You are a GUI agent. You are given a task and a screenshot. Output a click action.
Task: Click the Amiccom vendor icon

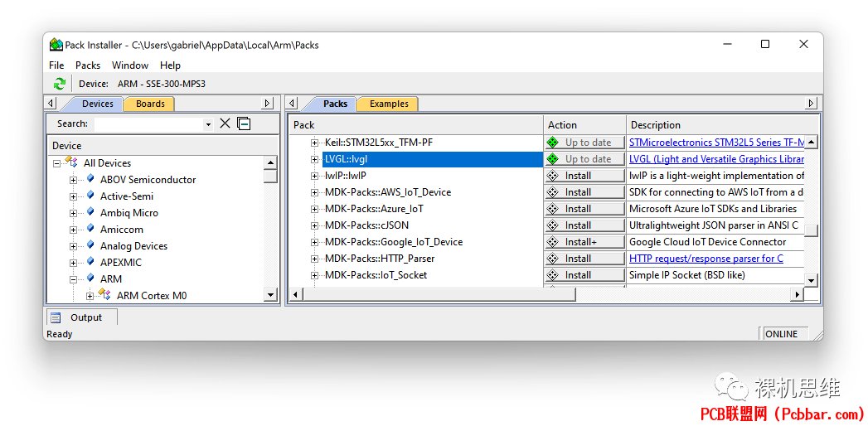click(x=91, y=229)
